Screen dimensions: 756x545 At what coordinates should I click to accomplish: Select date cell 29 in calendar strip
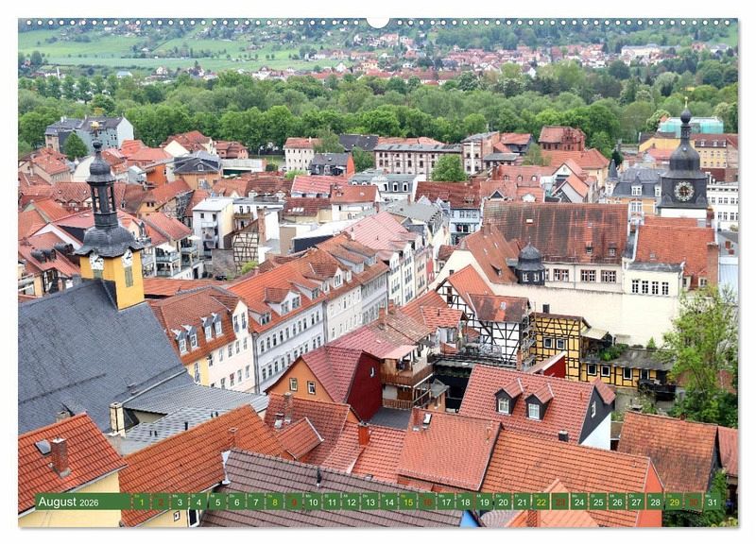point(675,502)
